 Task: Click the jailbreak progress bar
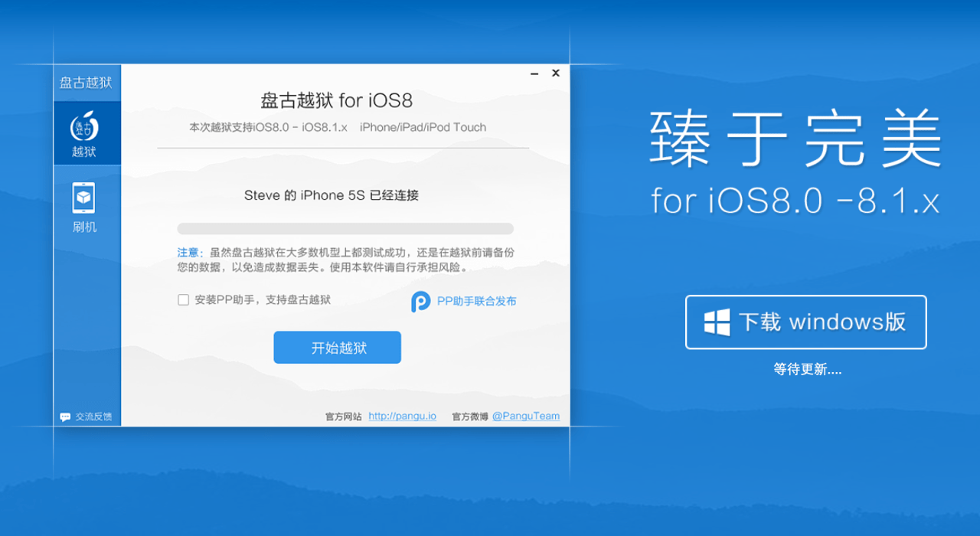coord(345,229)
